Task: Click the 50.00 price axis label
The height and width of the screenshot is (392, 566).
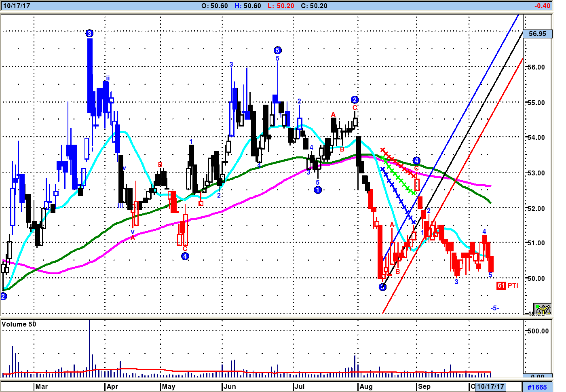Action: 536,278
